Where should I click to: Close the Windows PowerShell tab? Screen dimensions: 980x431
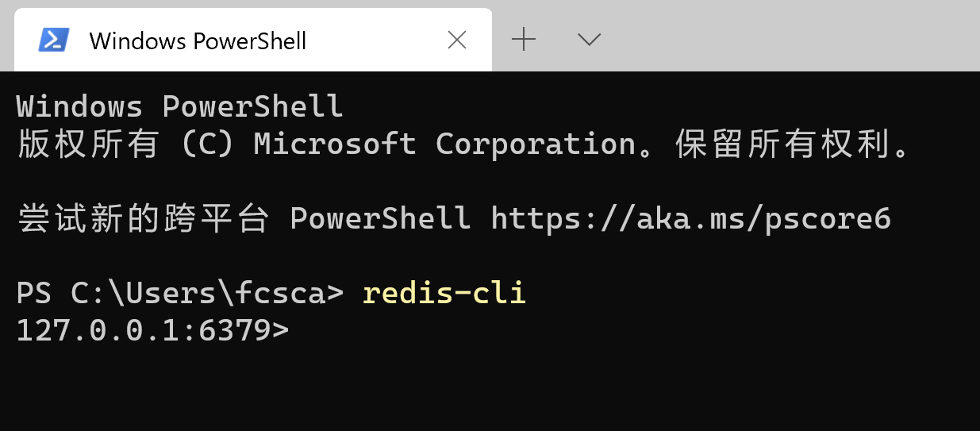[x=457, y=40]
